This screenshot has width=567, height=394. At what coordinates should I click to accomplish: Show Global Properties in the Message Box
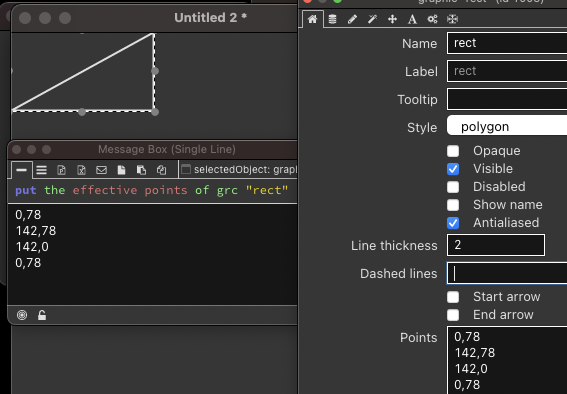pyautogui.click(x=61, y=170)
